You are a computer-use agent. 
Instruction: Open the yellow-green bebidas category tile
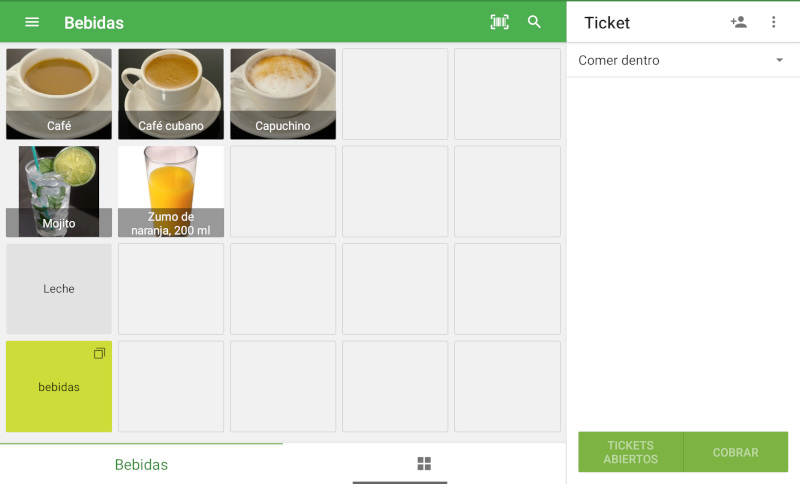pos(59,387)
